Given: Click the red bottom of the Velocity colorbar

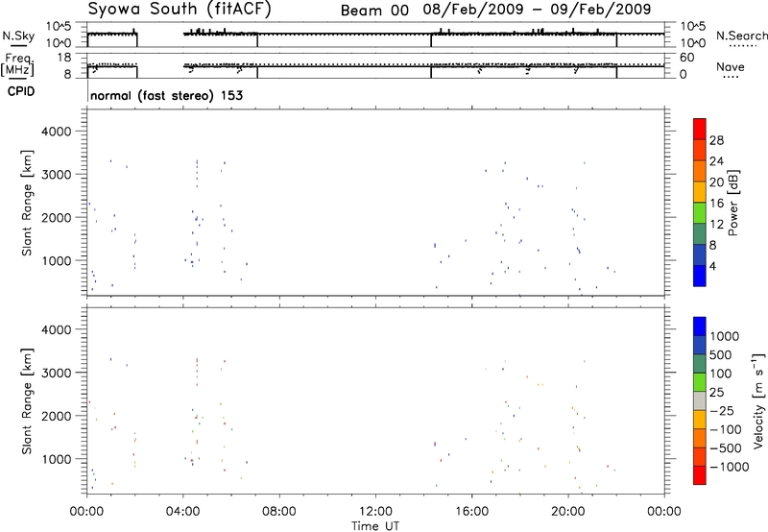Looking at the screenshot, I should tap(700, 475).
